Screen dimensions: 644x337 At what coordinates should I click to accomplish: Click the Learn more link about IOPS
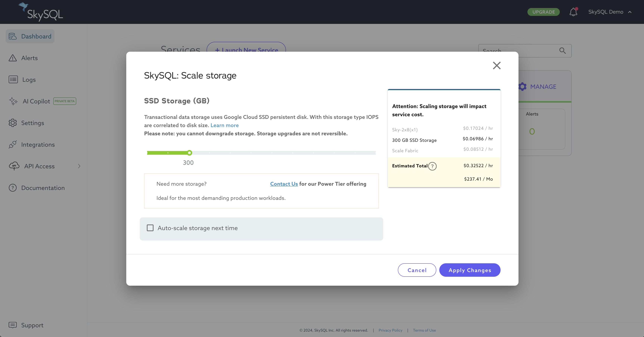tap(224, 125)
